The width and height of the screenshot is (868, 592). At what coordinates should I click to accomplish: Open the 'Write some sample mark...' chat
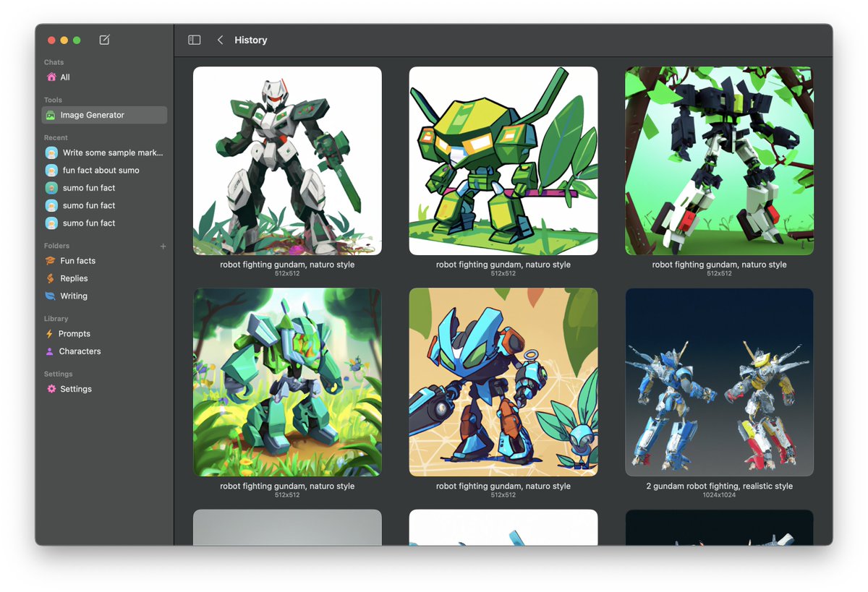click(x=104, y=153)
